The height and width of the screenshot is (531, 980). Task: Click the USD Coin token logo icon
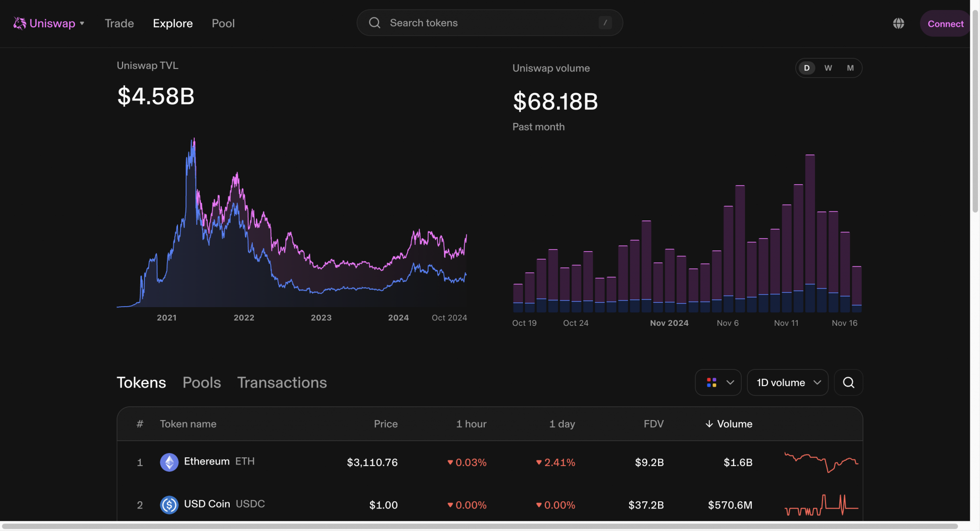tap(169, 505)
